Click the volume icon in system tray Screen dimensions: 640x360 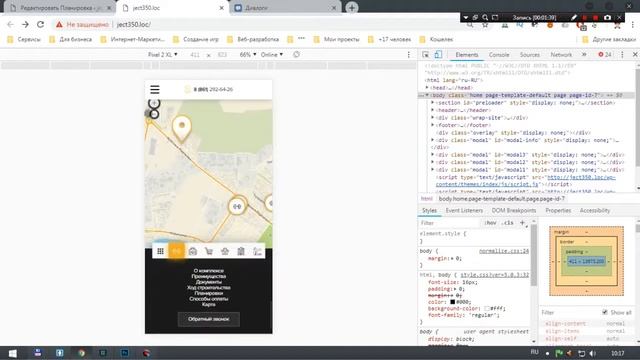(x=593, y=353)
